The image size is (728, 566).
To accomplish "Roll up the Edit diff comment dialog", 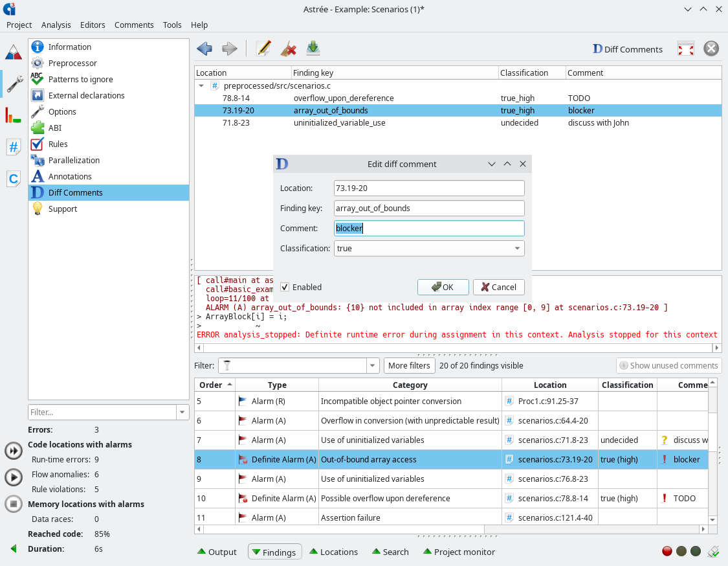I will click(x=507, y=164).
